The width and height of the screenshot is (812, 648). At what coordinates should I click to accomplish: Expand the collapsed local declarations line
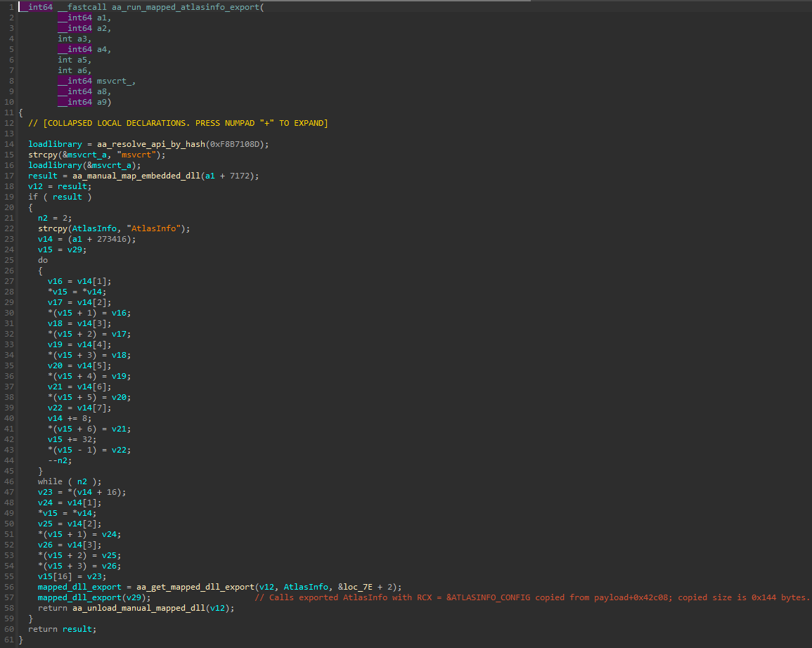[x=178, y=123]
